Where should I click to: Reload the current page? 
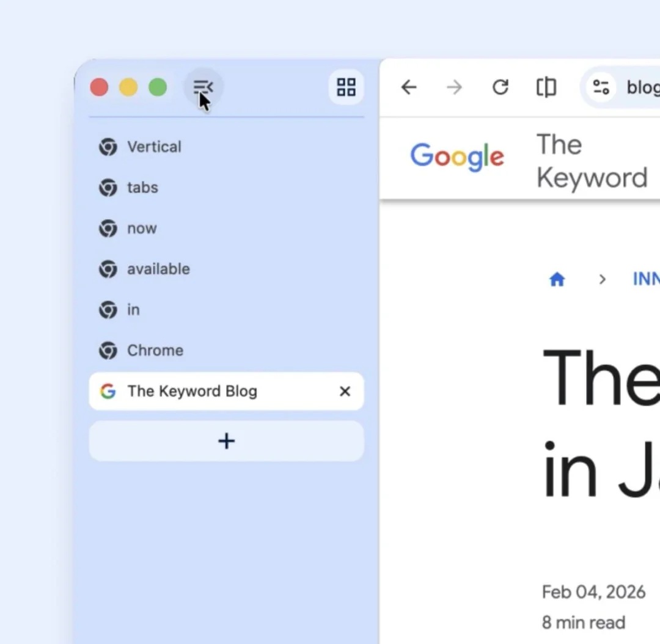click(500, 87)
